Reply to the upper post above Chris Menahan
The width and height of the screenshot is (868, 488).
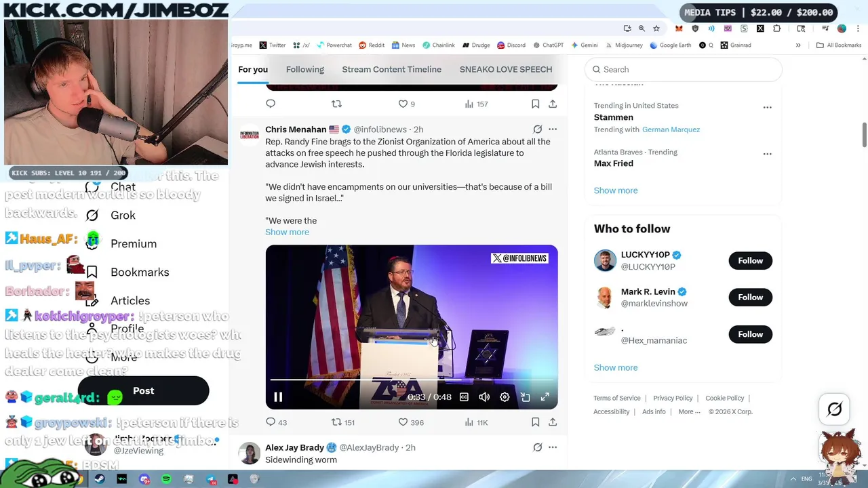(x=271, y=104)
